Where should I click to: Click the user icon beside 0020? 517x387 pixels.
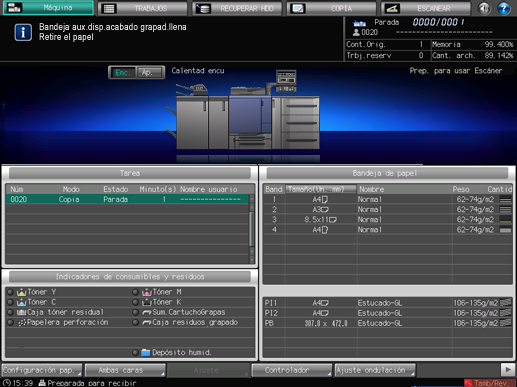pos(356,32)
